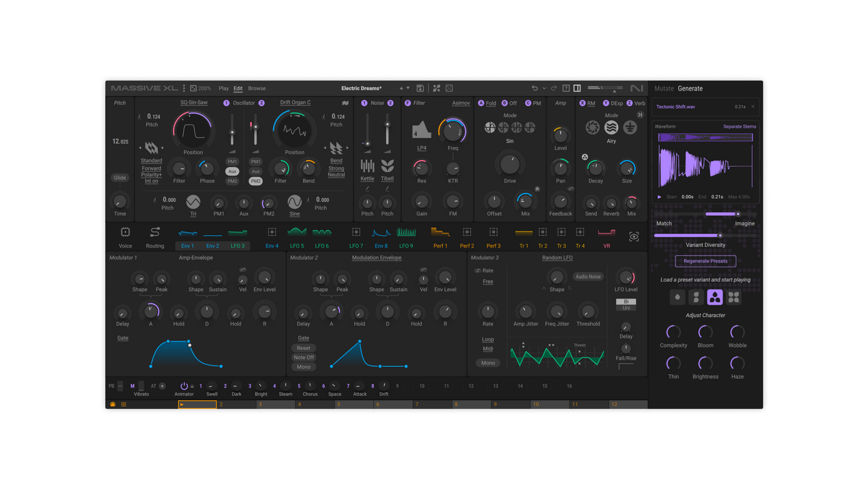Click Note Off in Modulator 2
868x489 pixels.
tap(303, 357)
